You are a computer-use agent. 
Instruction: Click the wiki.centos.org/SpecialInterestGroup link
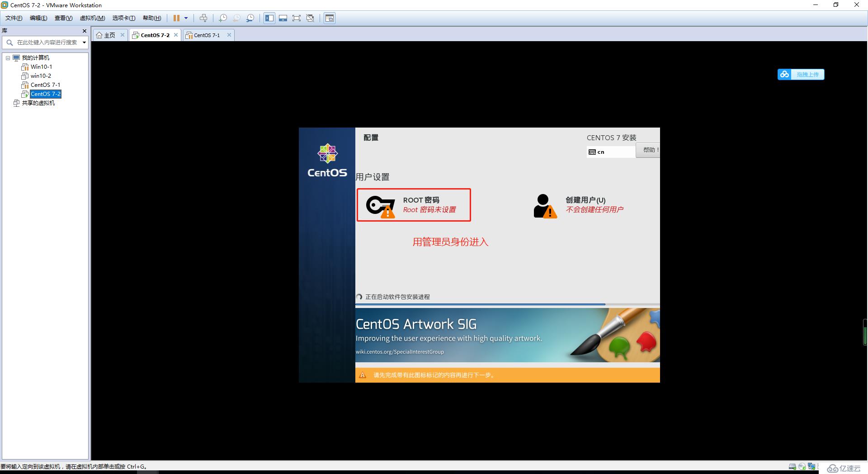(x=400, y=352)
